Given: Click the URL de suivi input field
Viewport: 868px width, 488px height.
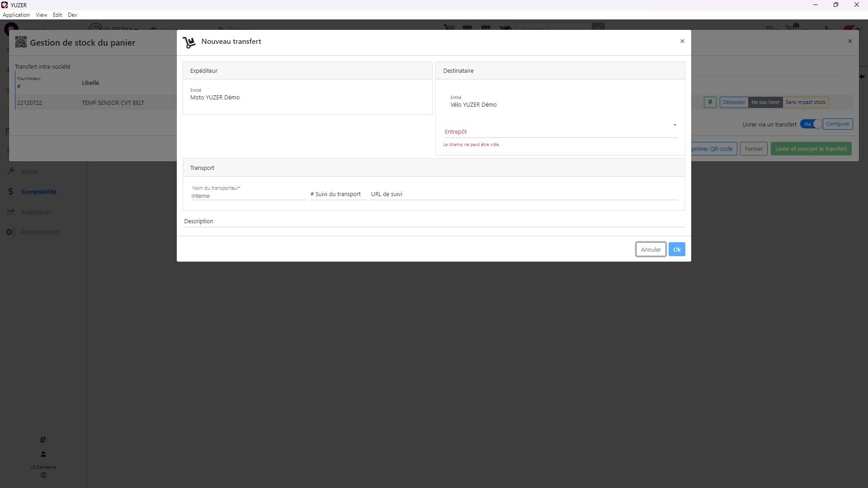Looking at the screenshot, I should point(524,194).
